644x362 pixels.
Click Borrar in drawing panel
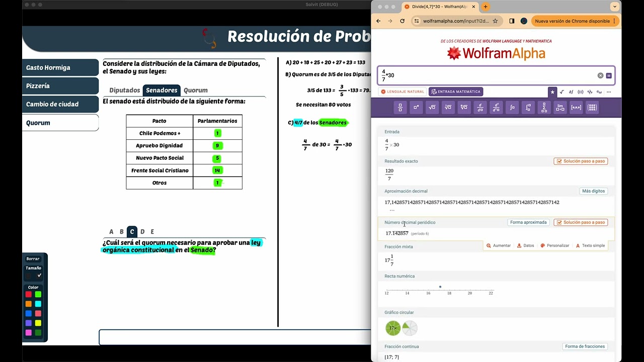(33, 259)
